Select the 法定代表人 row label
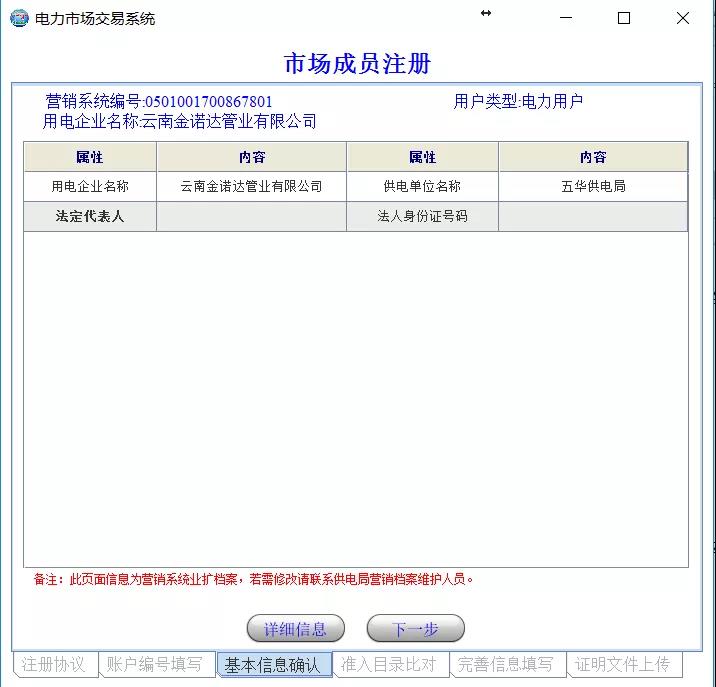 [x=90, y=216]
